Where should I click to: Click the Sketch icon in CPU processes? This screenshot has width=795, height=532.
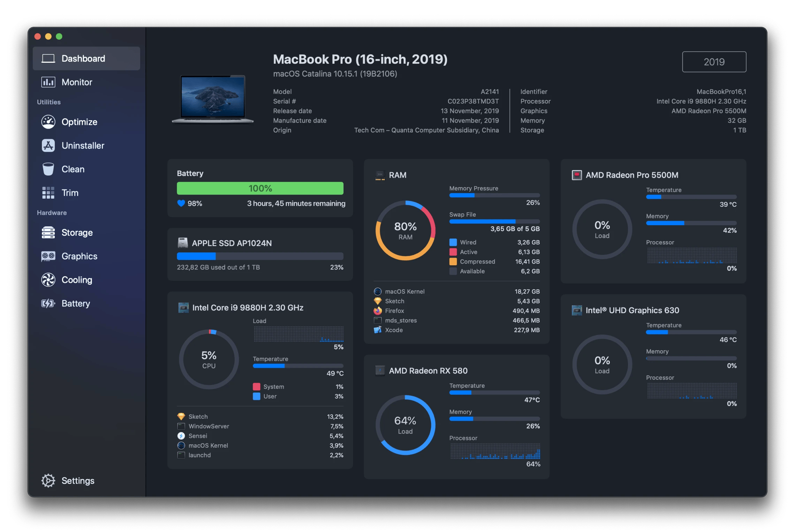point(181,417)
